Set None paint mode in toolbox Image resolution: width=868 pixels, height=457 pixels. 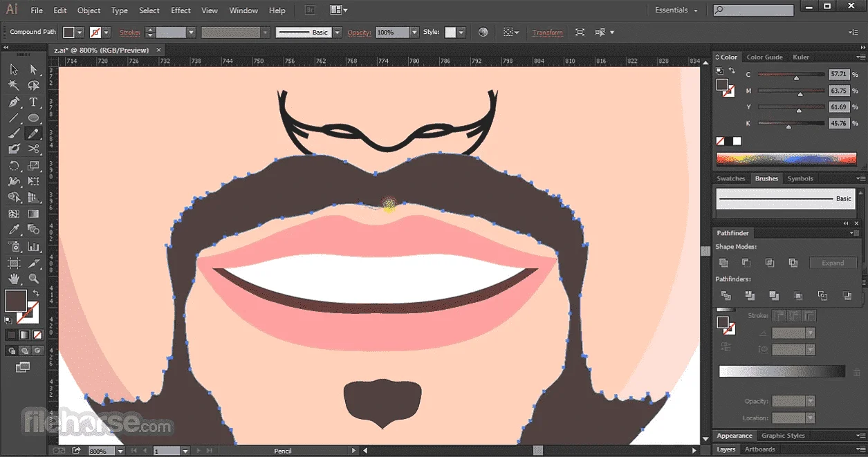tap(37, 335)
